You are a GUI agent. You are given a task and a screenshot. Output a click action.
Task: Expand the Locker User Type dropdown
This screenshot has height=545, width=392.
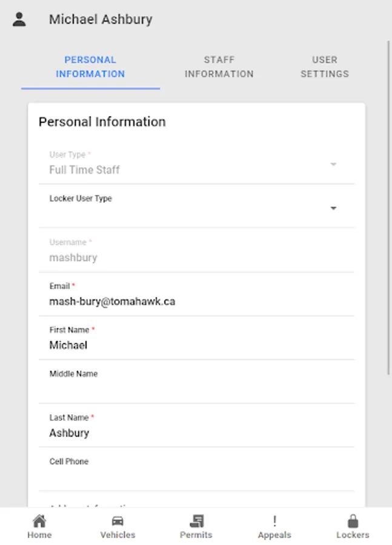[x=333, y=208]
